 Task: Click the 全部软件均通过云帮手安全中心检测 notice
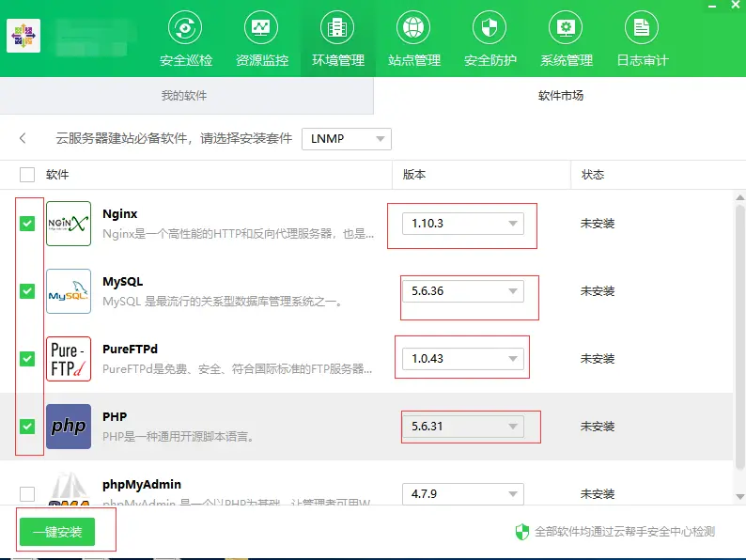coord(625,532)
